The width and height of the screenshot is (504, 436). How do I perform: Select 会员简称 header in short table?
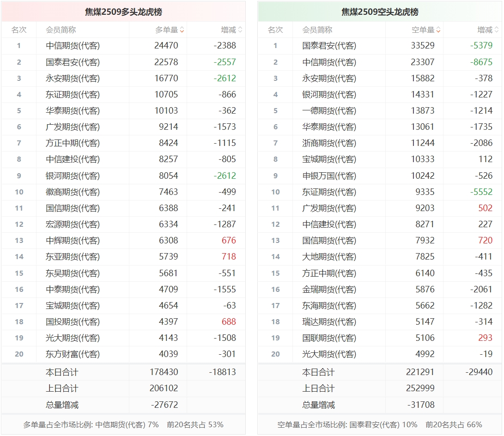click(x=317, y=30)
